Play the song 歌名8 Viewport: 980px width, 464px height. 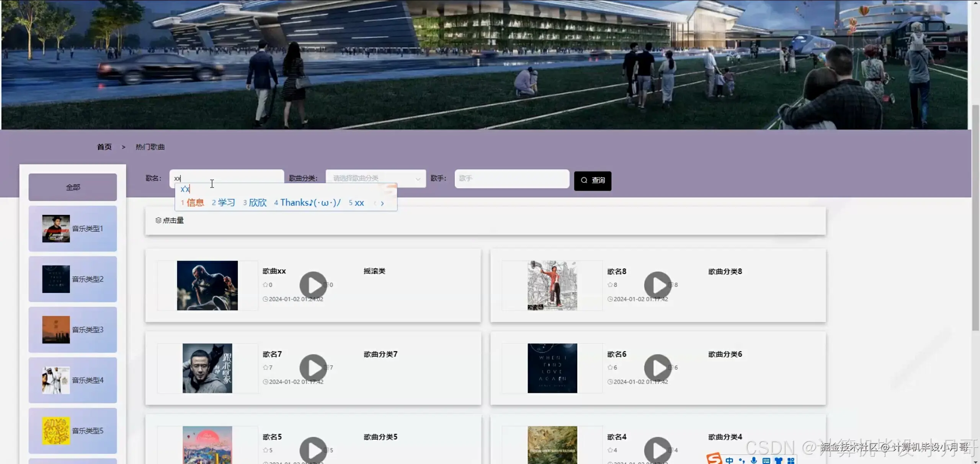[658, 285]
